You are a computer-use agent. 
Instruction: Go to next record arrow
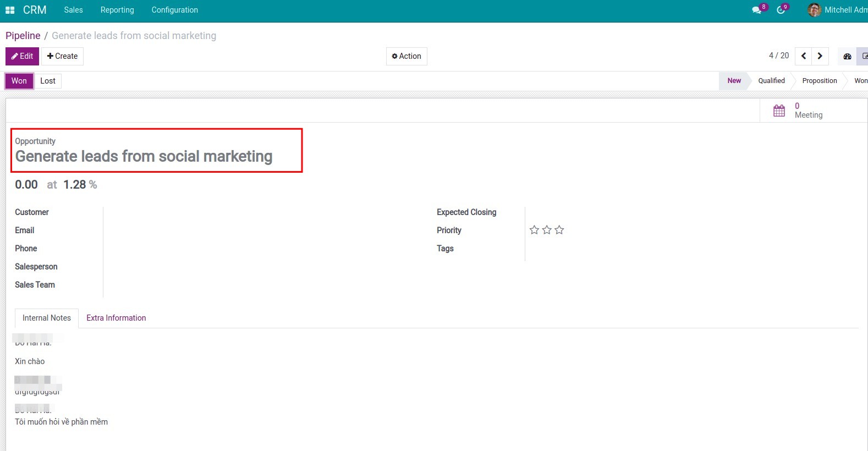point(820,56)
